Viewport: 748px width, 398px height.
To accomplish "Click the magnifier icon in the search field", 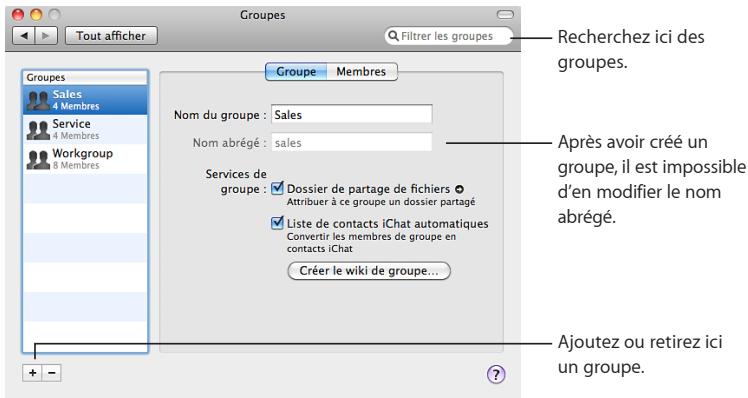I will pos(393,36).
